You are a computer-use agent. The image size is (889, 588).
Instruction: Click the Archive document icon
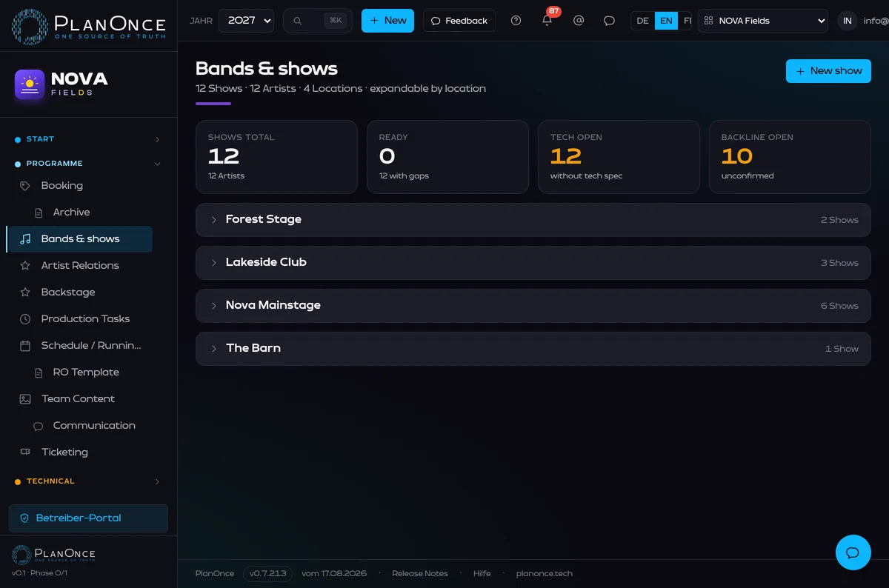click(39, 213)
